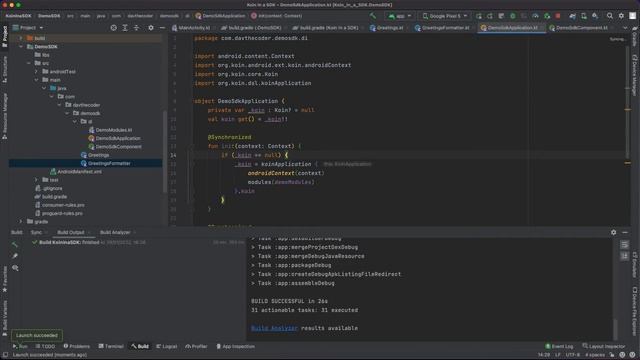Click the Profile app gauge icon
The width and height of the screenshot is (640, 360).
pos(536,16)
